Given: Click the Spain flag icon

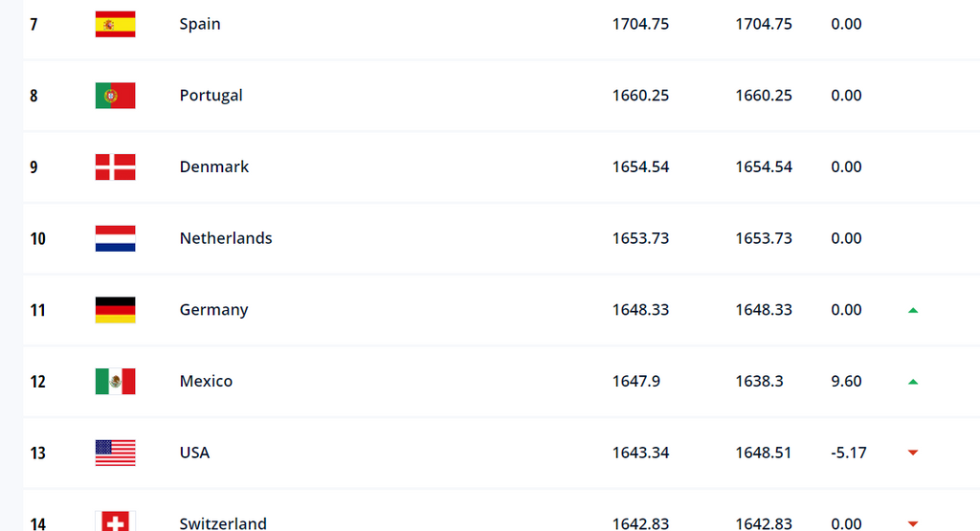Looking at the screenshot, I should pos(115,24).
